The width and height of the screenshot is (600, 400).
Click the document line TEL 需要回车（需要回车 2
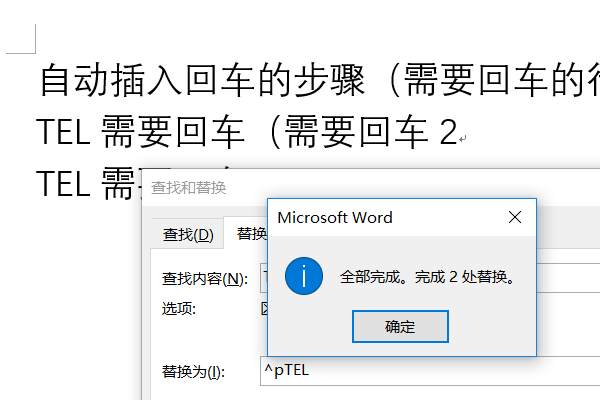[247, 132]
